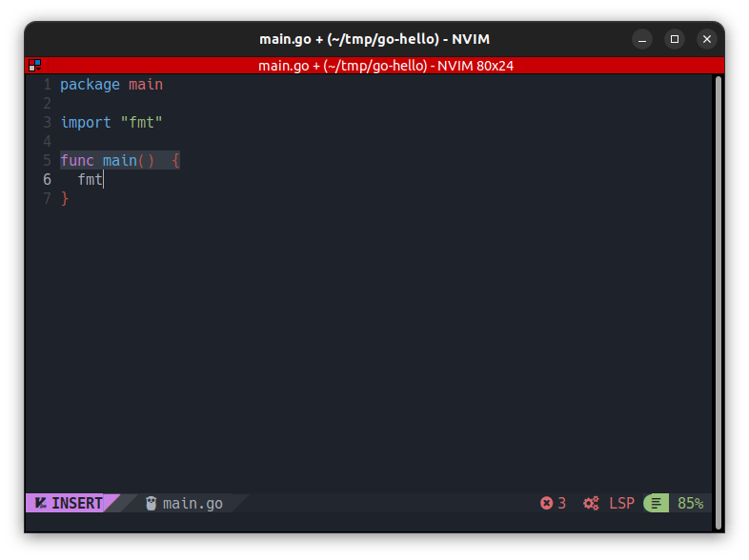749x560 pixels.
Task: Click the 'func' keyword on line 5
Action: [x=77, y=160]
